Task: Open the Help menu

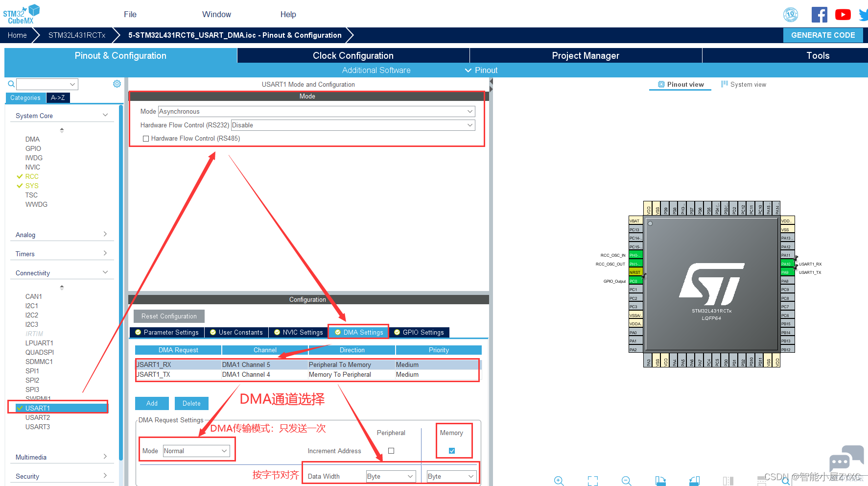Action: point(288,14)
